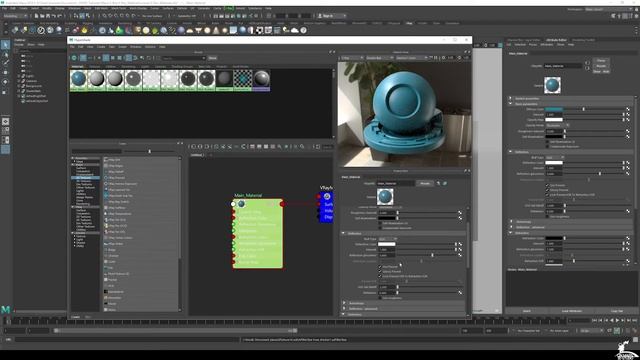640x360 pixels.
Task: Select the chrome sphere swatch with purple label
Action: pyautogui.click(x=261, y=79)
